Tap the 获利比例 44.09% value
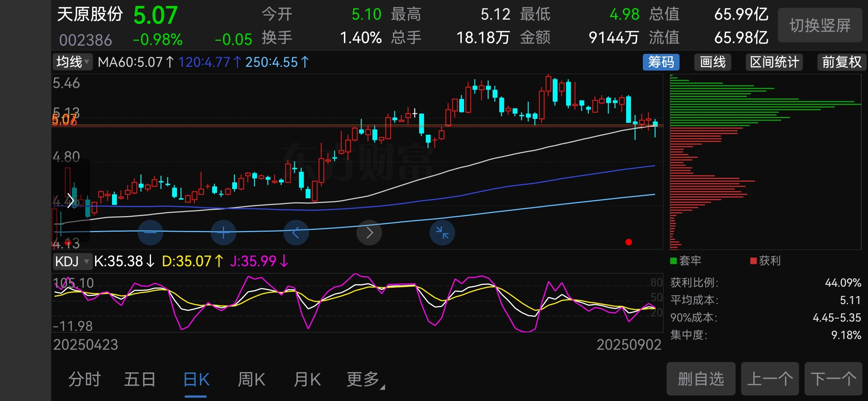This screenshot has width=868, height=401. [843, 283]
